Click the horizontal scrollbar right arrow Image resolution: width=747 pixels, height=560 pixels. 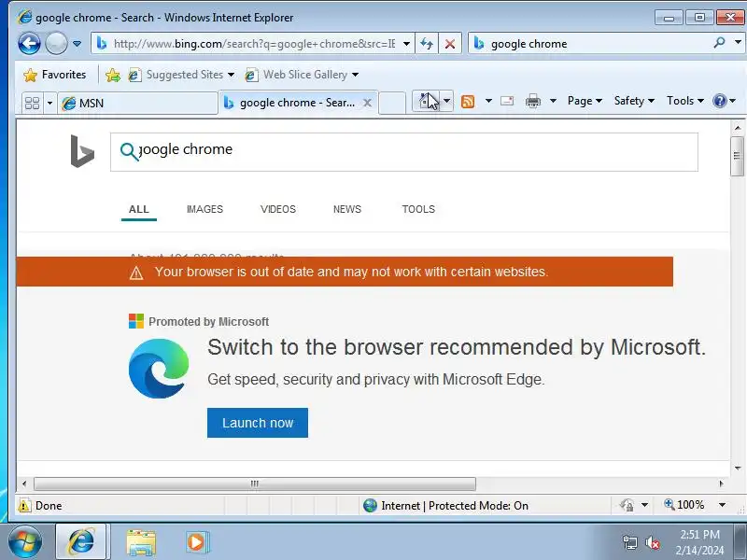[x=721, y=483]
